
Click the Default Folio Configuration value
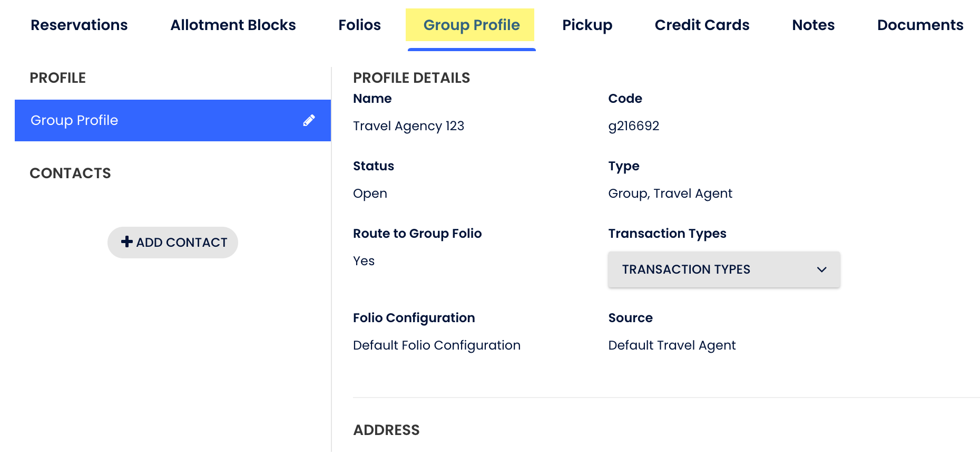coord(436,345)
